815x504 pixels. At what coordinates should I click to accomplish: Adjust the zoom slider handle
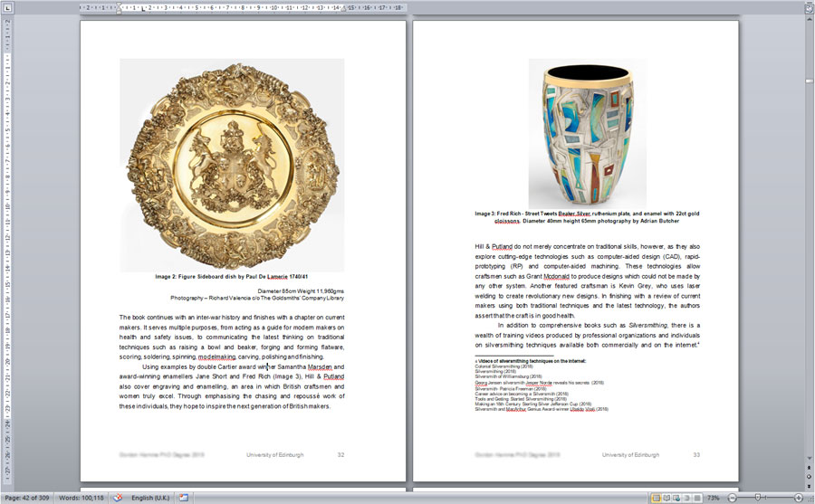pyautogui.click(x=758, y=498)
